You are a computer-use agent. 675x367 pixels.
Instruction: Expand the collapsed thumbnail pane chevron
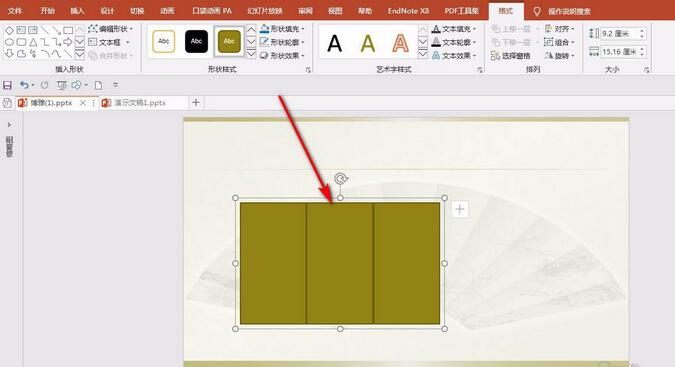pyautogui.click(x=9, y=125)
